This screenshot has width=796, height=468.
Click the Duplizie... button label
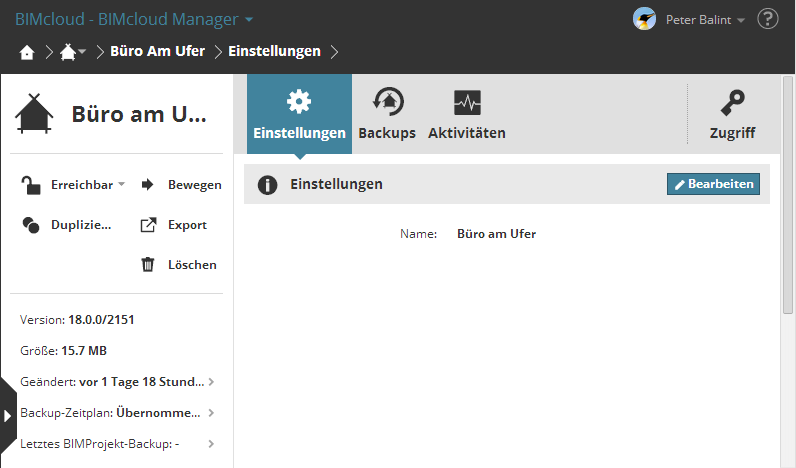(81, 225)
